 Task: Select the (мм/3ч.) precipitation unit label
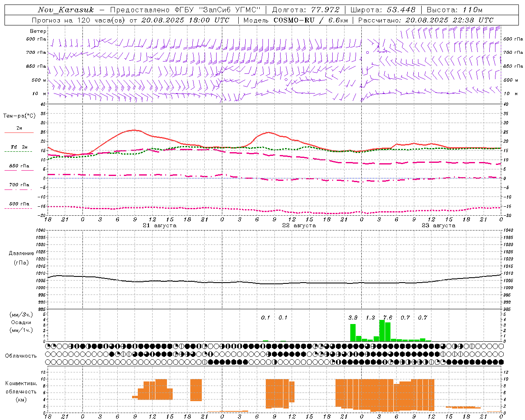tap(21, 315)
